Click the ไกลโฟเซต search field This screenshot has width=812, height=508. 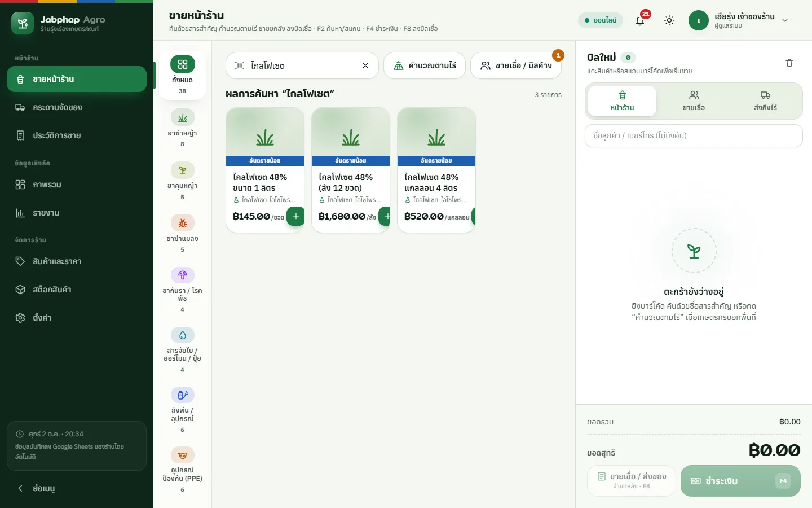pyautogui.click(x=302, y=65)
